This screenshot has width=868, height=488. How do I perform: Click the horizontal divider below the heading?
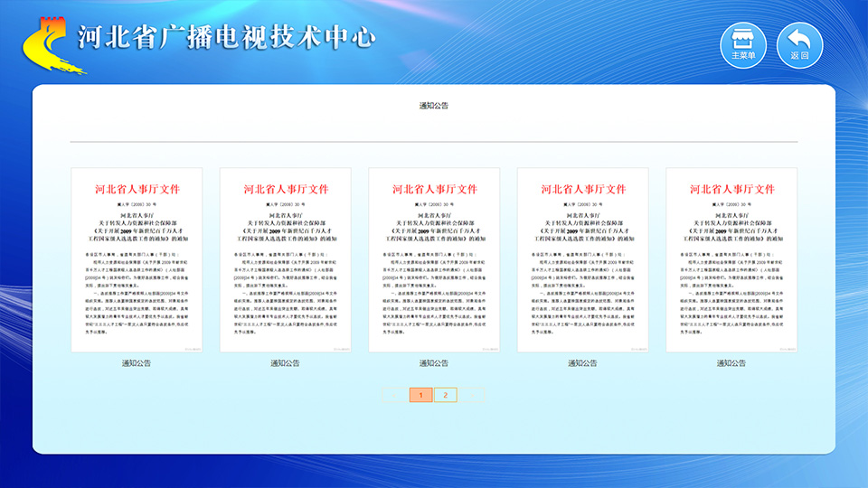[434, 142]
